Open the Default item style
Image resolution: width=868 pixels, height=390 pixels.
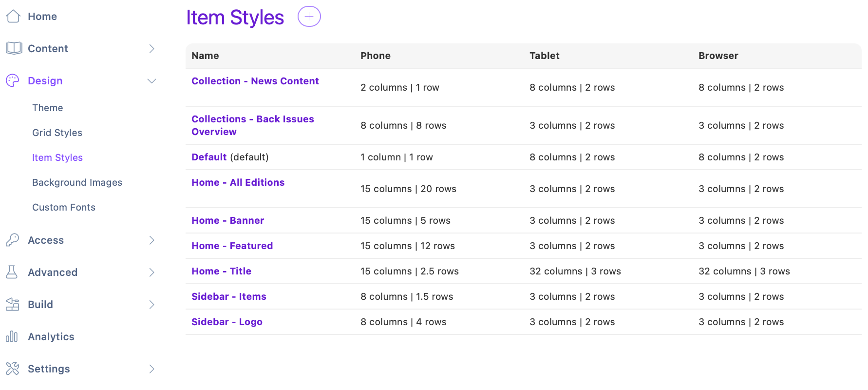[x=209, y=157]
